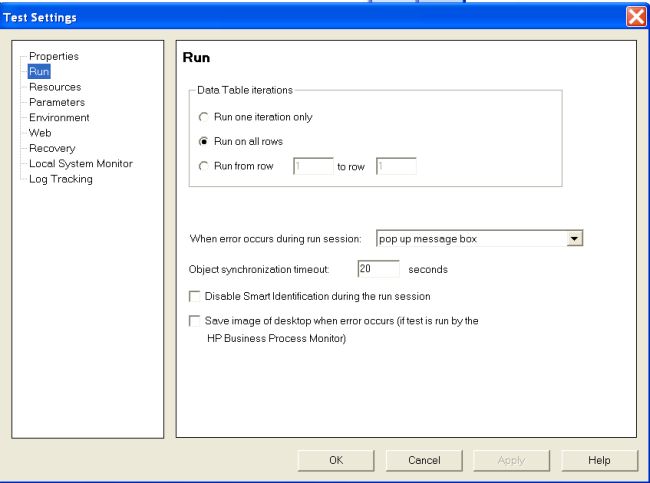Open Local System Monitor settings
Screen dimensions: 650x483
tap(81, 163)
